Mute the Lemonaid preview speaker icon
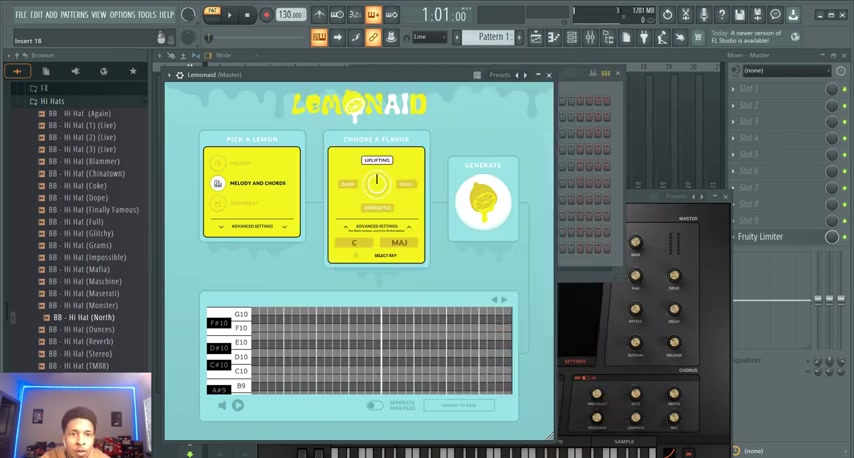Image resolution: width=854 pixels, height=458 pixels. click(x=222, y=405)
